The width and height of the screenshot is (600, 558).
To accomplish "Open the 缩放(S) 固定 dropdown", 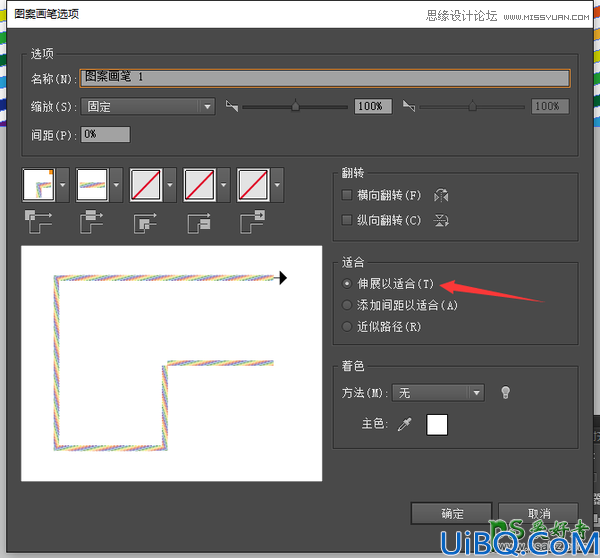I will pos(148,106).
